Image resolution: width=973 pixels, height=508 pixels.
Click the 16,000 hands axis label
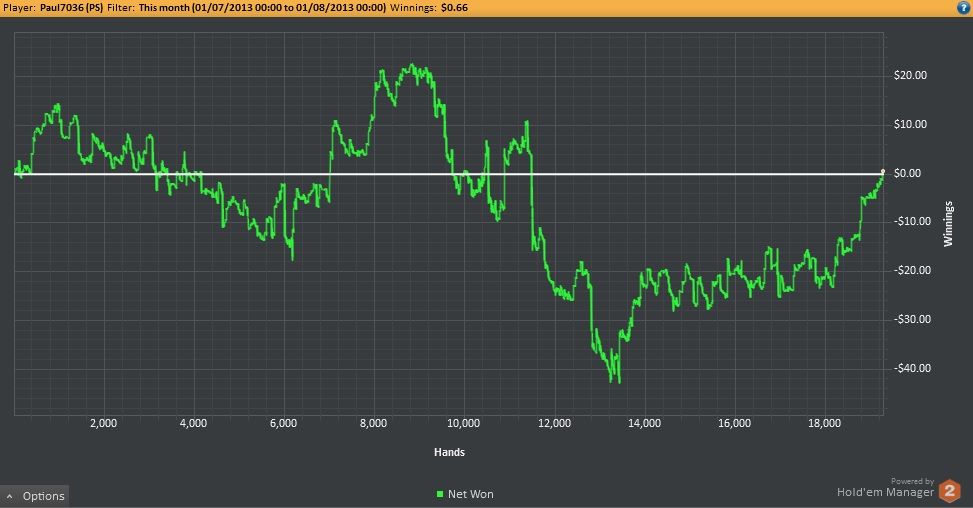(734, 423)
